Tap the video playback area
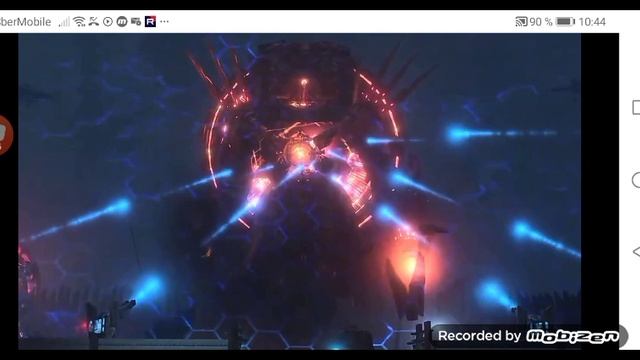Image resolution: width=640 pixels, height=360 pixels. (299, 191)
